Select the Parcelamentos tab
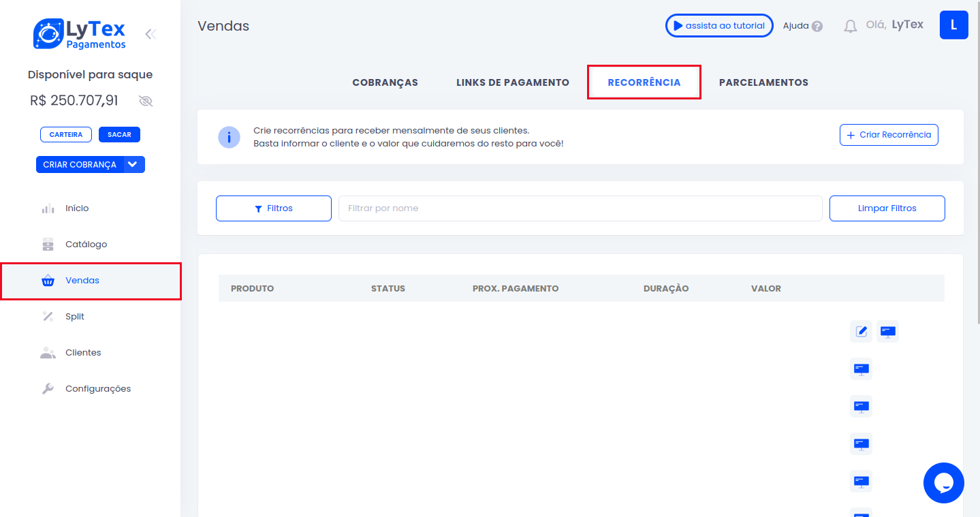 [x=763, y=82]
